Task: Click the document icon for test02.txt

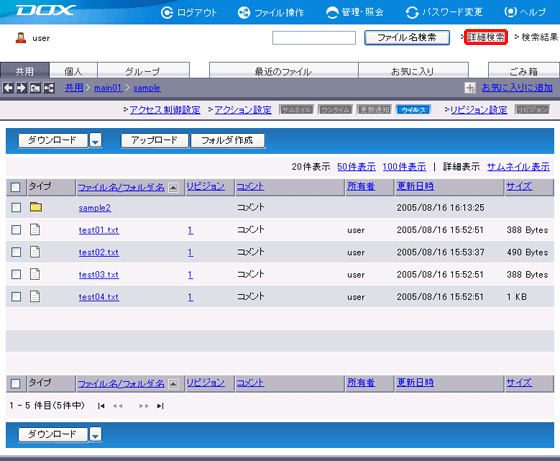Action: tap(35, 252)
